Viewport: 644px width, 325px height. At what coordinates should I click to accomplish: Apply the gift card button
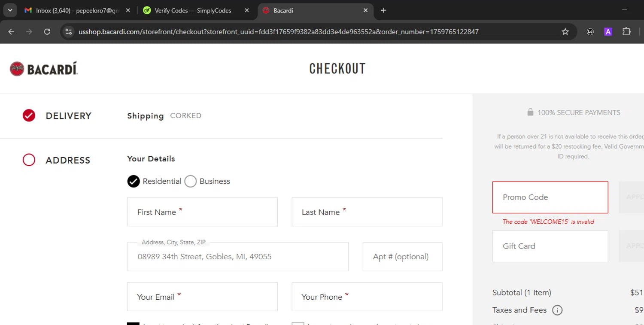632,246
